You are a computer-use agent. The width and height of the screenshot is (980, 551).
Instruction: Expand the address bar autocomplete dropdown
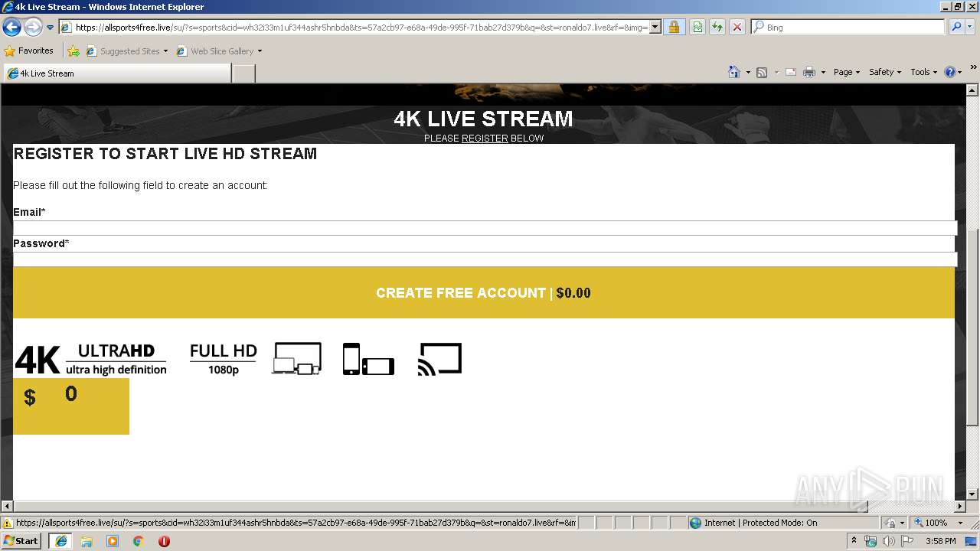tap(655, 28)
